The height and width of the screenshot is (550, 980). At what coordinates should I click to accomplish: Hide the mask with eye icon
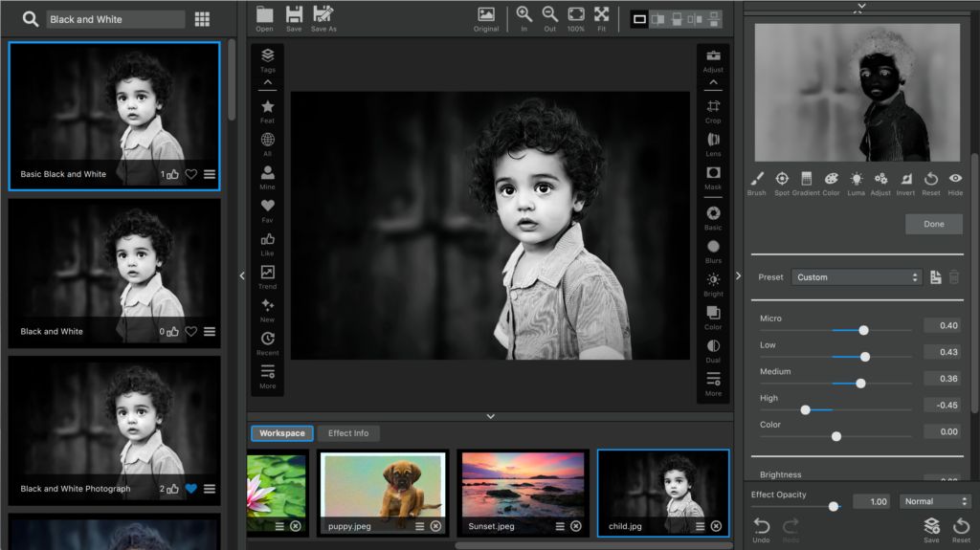pyautogui.click(x=955, y=184)
